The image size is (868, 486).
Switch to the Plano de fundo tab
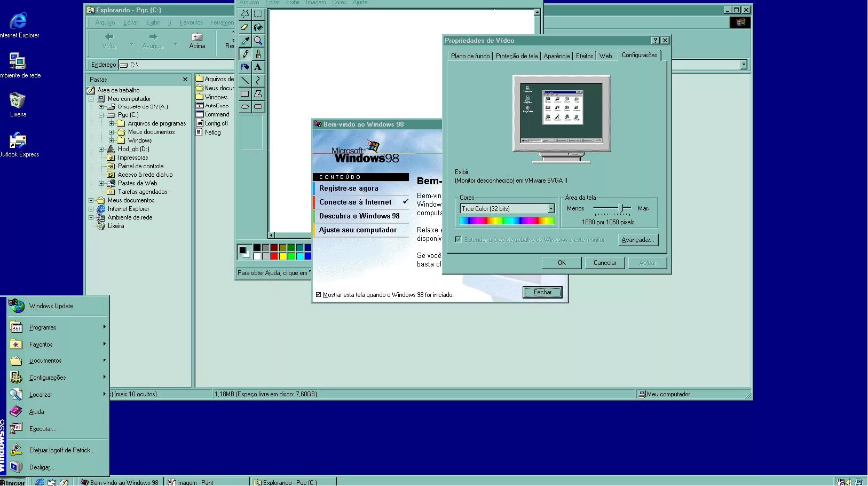[x=470, y=56]
